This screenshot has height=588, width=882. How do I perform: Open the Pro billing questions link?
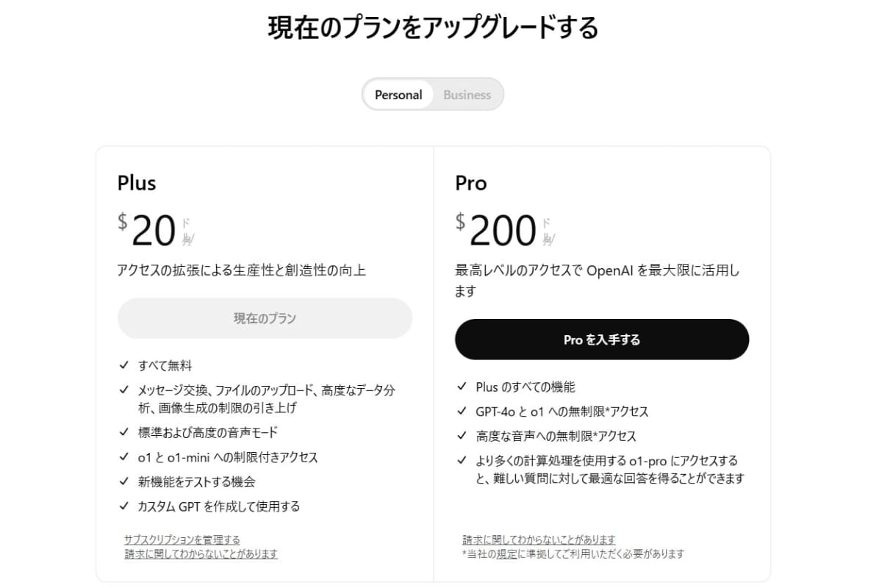pyautogui.click(x=537, y=539)
